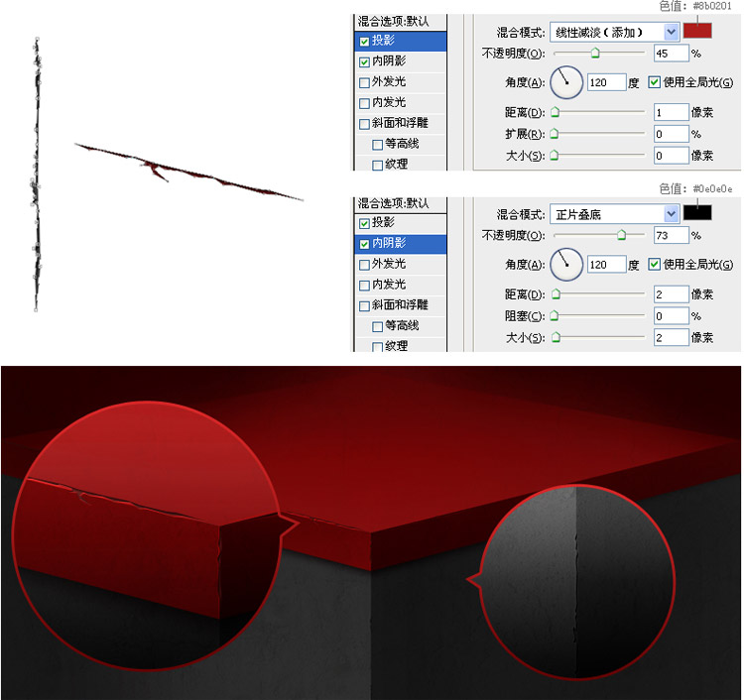This screenshot has width=744, height=700.
Task: Click 距离 slider handle in Drop Shadow settings
Action: (555, 112)
